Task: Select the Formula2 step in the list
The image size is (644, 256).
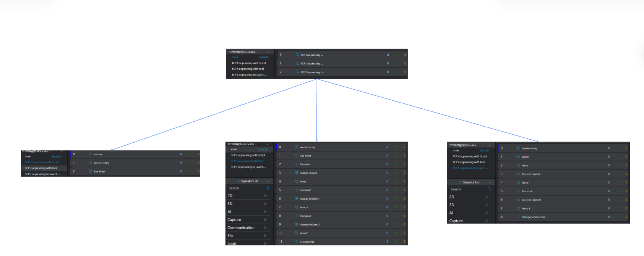Action: (x=305, y=190)
